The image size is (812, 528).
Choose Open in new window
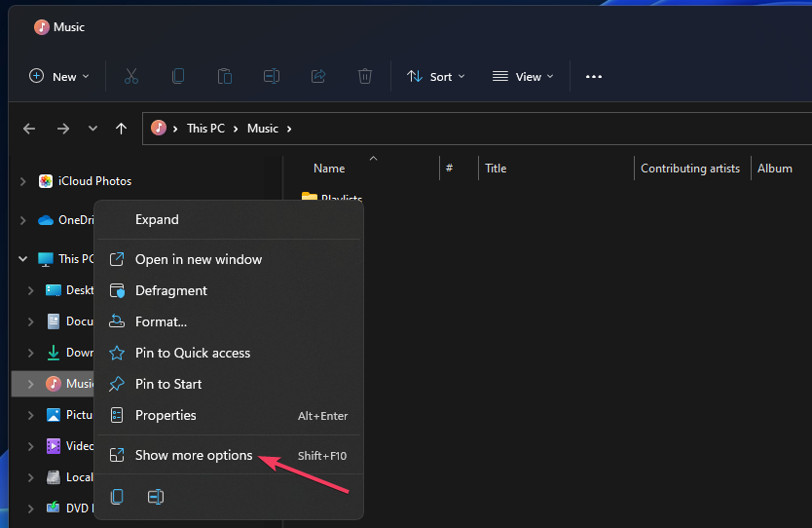tap(229, 259)
